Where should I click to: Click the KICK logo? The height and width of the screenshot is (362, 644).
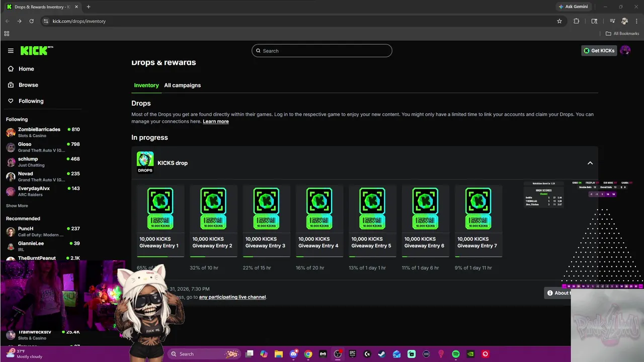[x=37, y=50]
